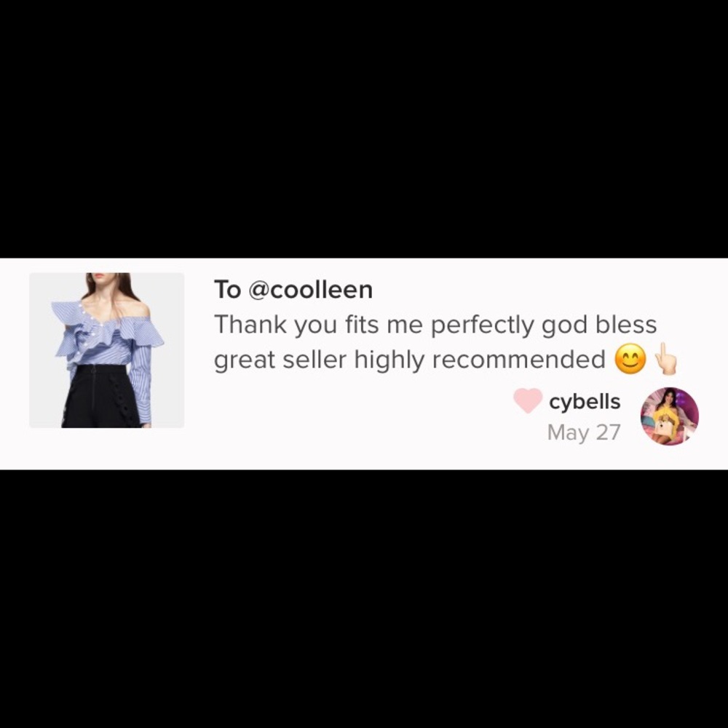Open the blue ruffle blouse product thumbnail

tap(107, 350)
